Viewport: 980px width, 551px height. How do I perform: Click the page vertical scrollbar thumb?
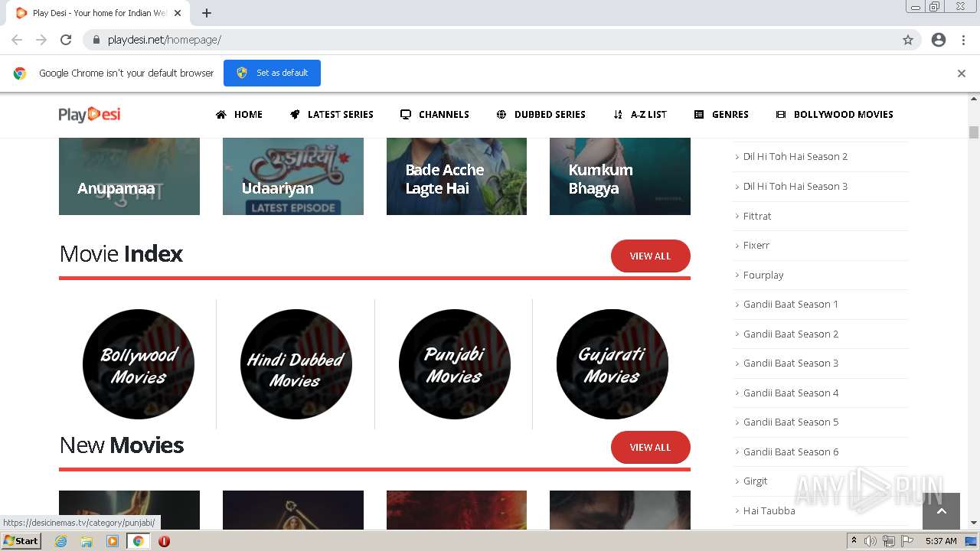974,132
